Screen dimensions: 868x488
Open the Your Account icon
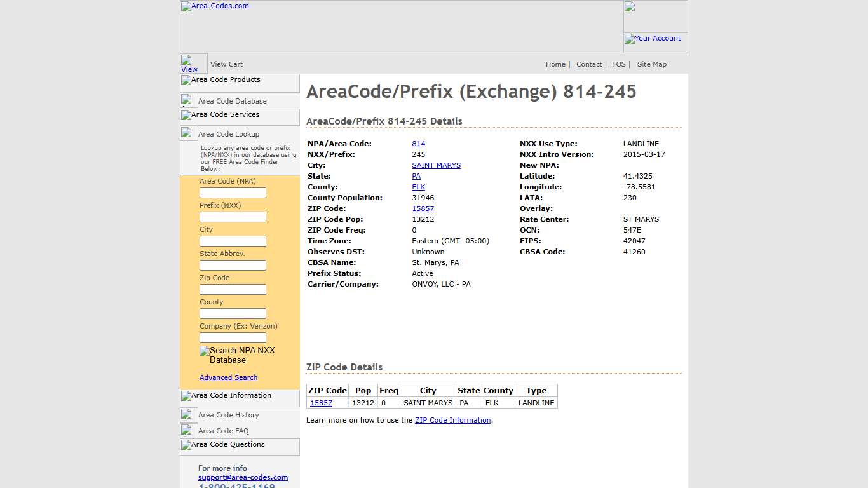click(x=653, y=38)
